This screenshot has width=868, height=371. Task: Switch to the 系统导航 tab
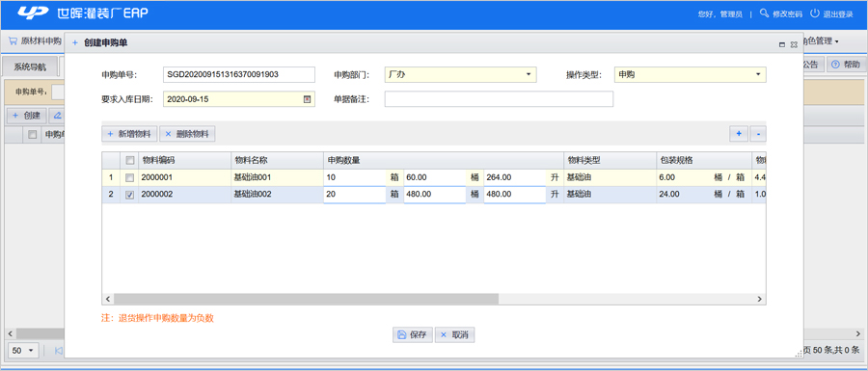30,66
